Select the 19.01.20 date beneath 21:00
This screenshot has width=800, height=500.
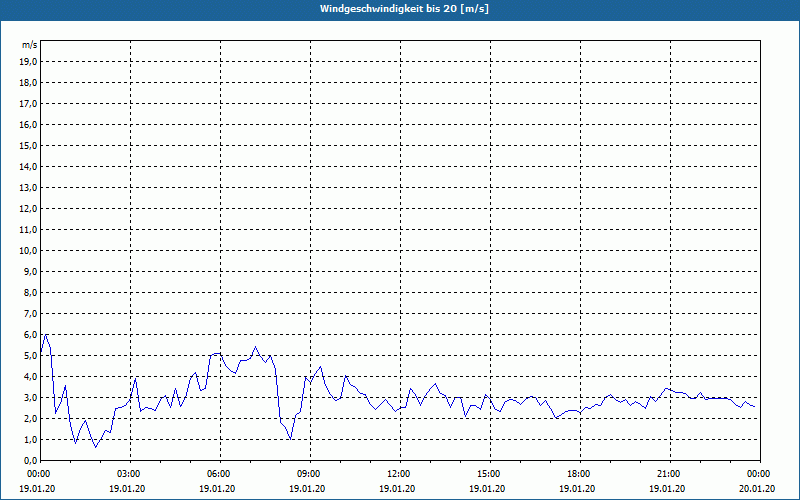coord(667,489)
